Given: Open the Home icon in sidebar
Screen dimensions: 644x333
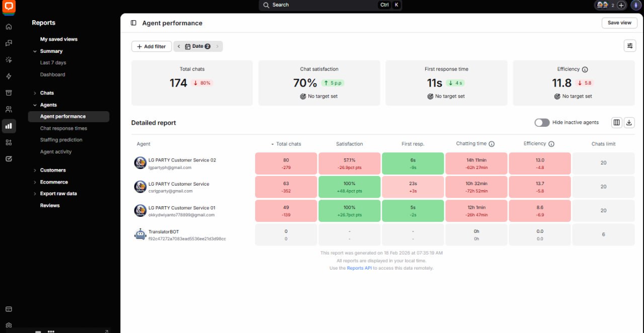Looking at the screenshot, I should 9,27.
